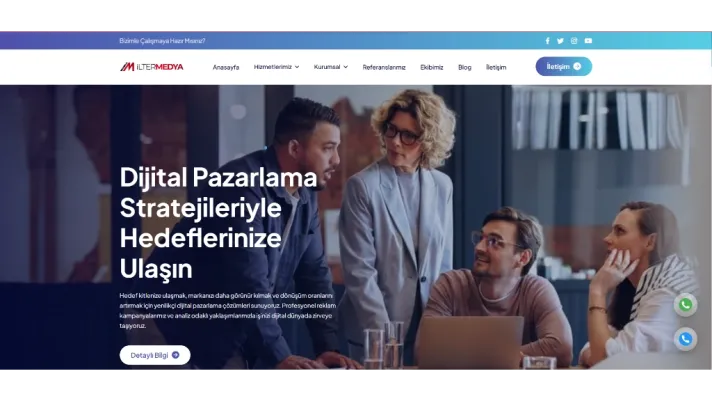Click the İlter Medya logo
The image size is (712, 401).
[x=152, y=67]
